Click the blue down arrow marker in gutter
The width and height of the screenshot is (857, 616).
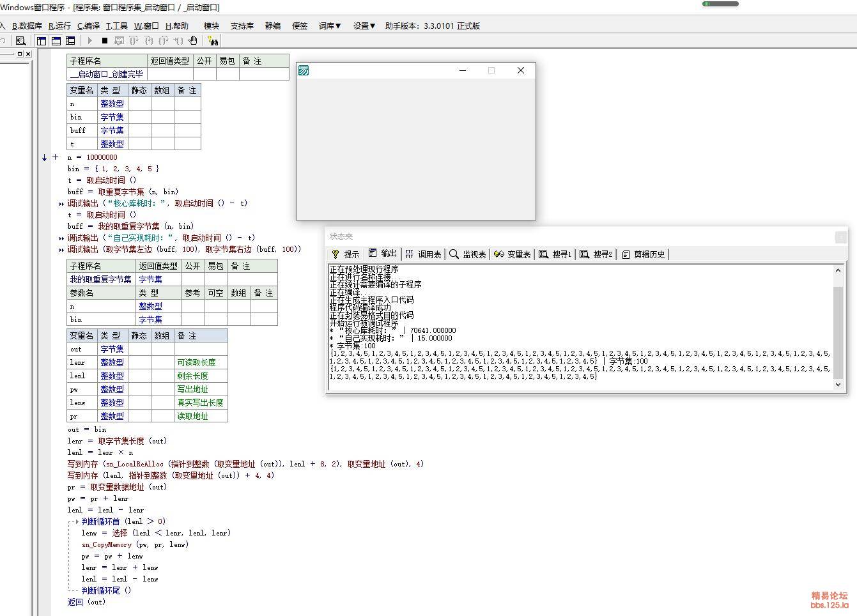coord(44,157)
